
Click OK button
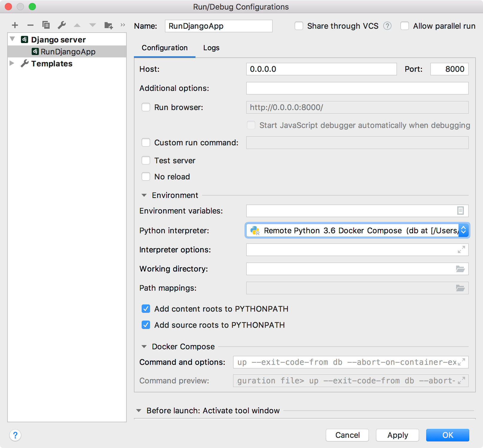pyautogui.click(x=448, y=435)
